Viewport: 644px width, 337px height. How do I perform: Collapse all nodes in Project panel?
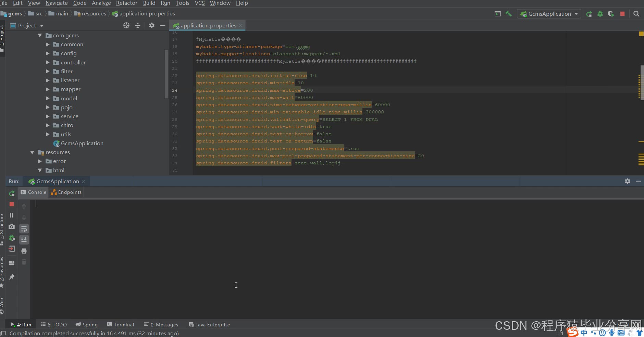(x=138, y=25)
